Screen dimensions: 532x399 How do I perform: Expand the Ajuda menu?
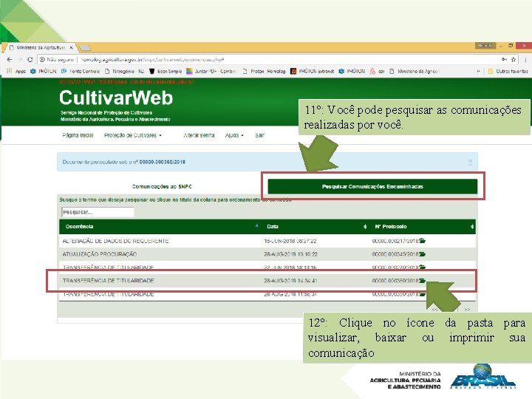tap(234, 135)
